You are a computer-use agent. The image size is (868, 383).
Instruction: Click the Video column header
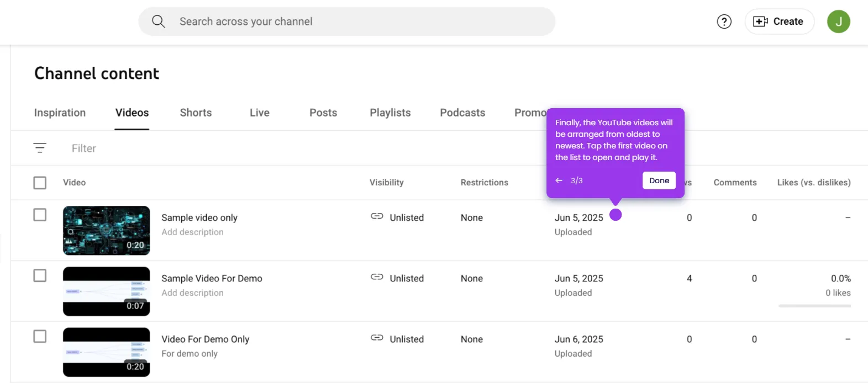click(x=74, y=182)
